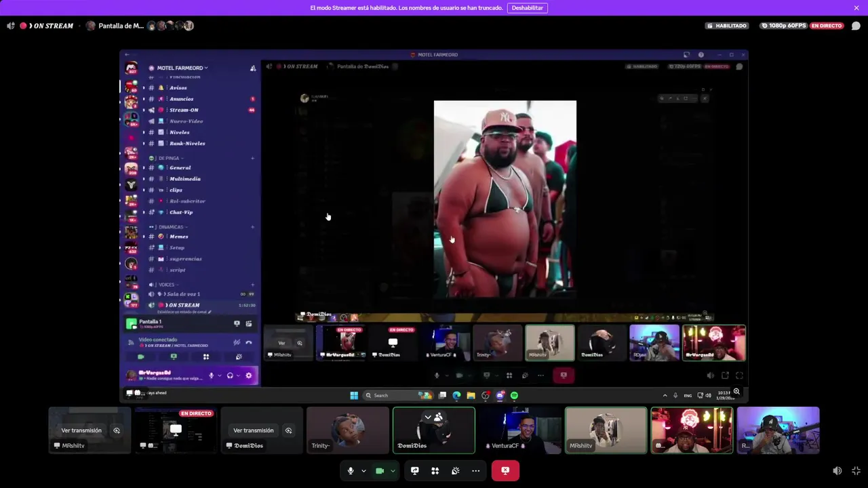Click the red stop watching stream button
This screenshot has height=488, width=868.
(x=505, y=471)
